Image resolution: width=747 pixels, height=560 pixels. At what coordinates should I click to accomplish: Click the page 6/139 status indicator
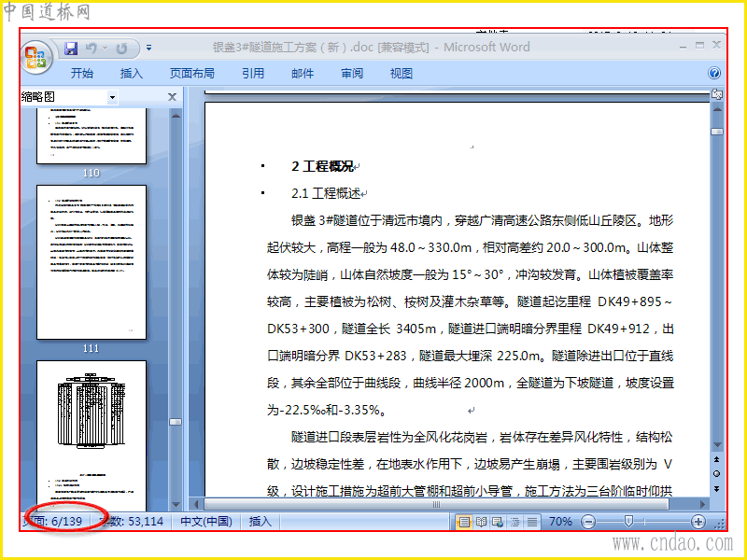pyautogui.click(x=52, y=522)
